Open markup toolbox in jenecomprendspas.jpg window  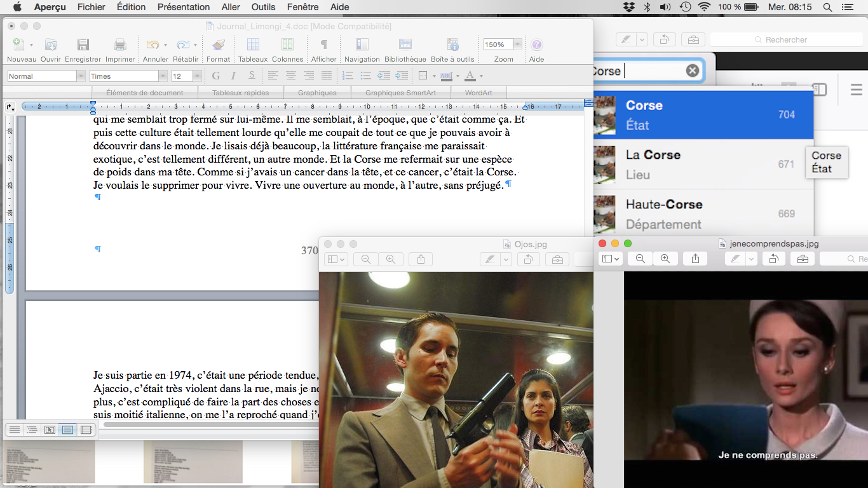pyautogui.click(x=803, y=259)
